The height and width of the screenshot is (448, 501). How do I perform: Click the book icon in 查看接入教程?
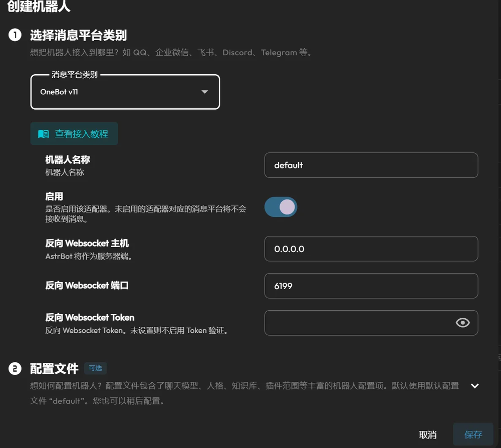[x=44, y=134]
